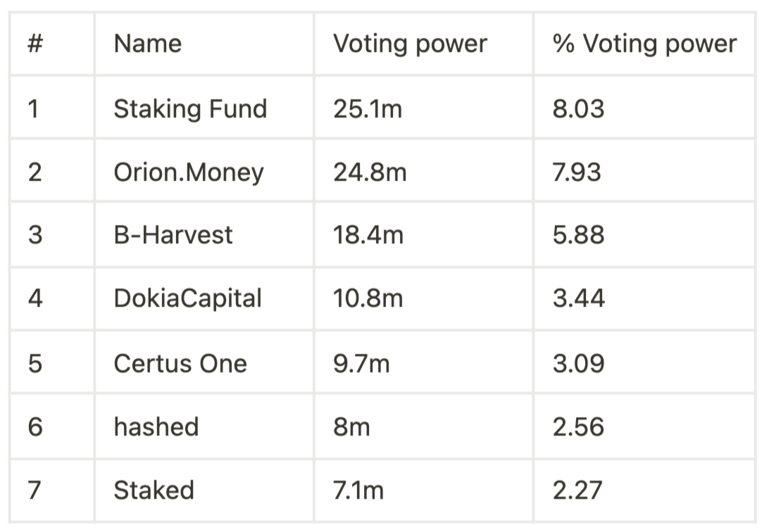Click the Name column header
Image resolution: width=769 pixels, height=532 pixels.
[148, 44]
